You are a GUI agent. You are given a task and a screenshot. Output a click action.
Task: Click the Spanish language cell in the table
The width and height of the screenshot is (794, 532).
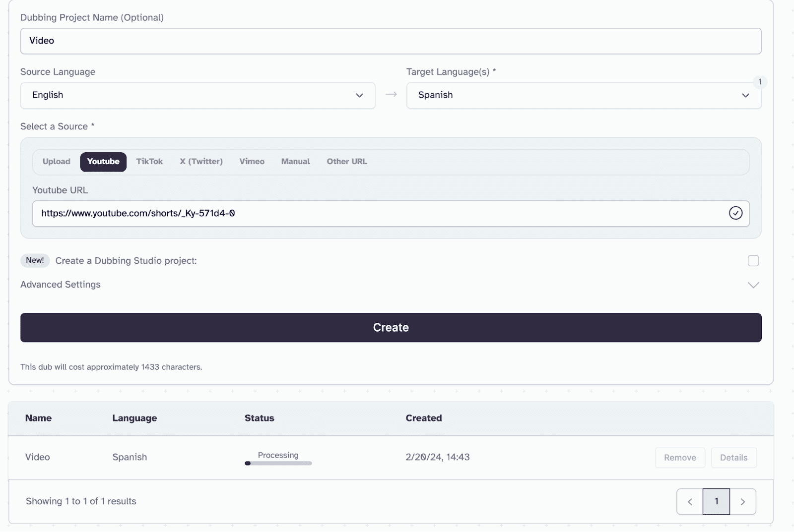(x=130, y=457)
